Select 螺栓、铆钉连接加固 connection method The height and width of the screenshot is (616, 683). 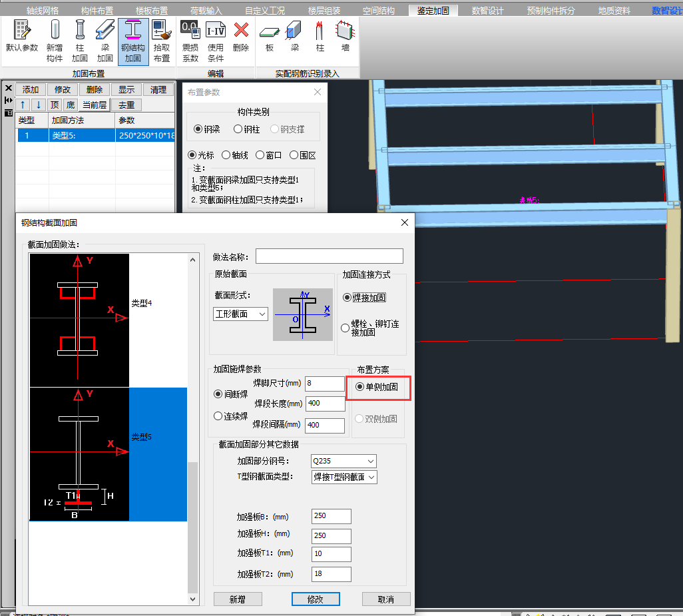coord(345,328)
